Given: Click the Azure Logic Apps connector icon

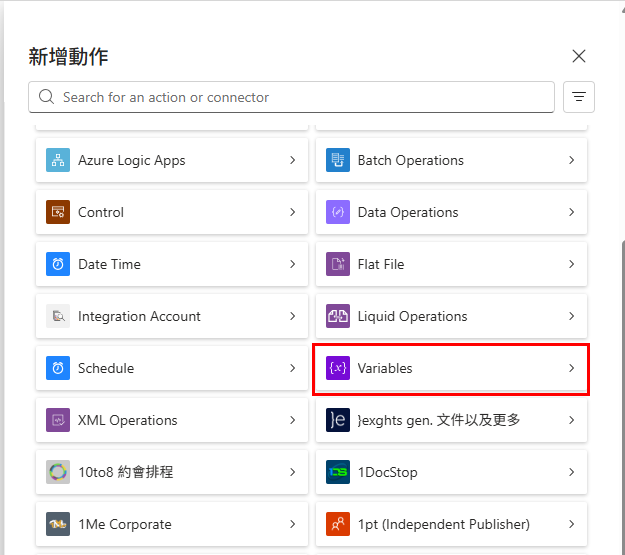Looking at the screenshot, I should tap(58, 160).
